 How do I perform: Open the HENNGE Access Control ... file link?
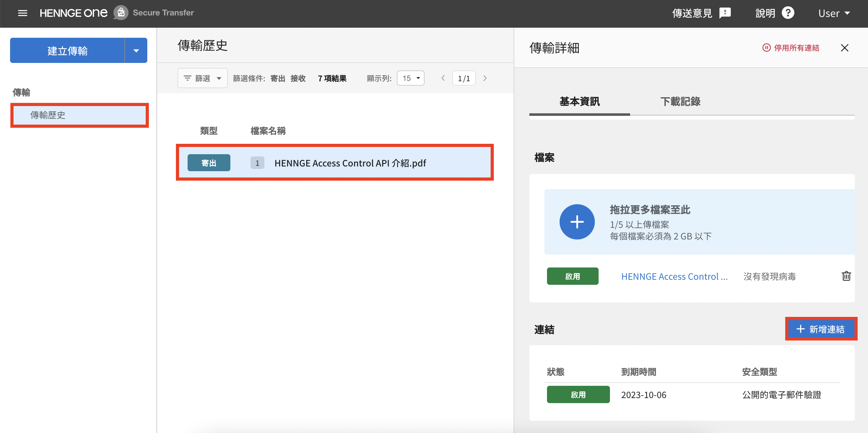click(674, 276)
